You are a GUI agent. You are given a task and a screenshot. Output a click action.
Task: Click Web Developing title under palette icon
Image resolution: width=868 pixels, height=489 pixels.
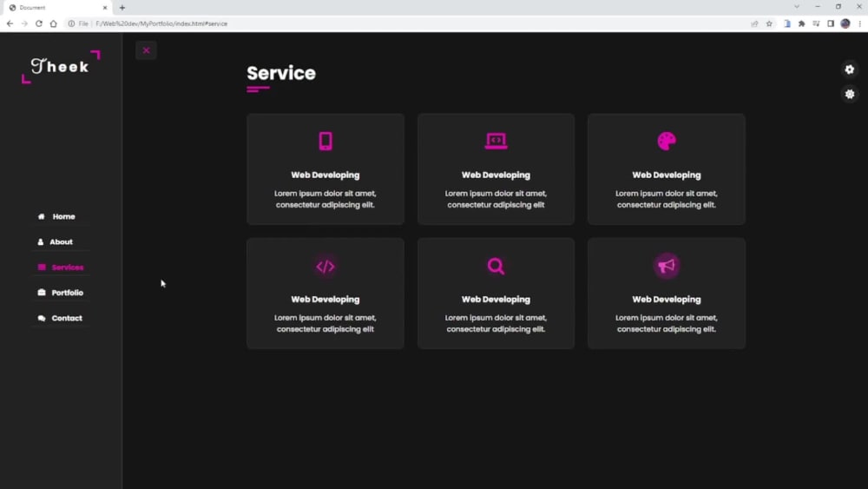pyautogui.click(x=667, y=175)
